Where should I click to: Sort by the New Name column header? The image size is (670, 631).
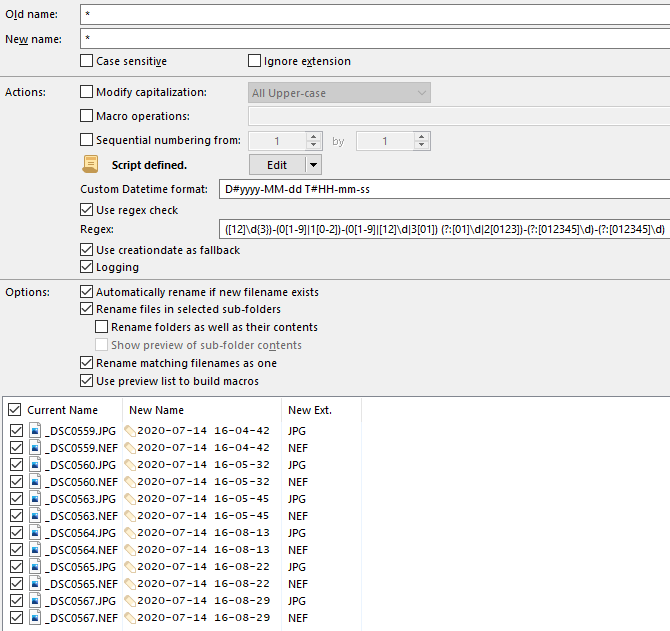point(156,410)
